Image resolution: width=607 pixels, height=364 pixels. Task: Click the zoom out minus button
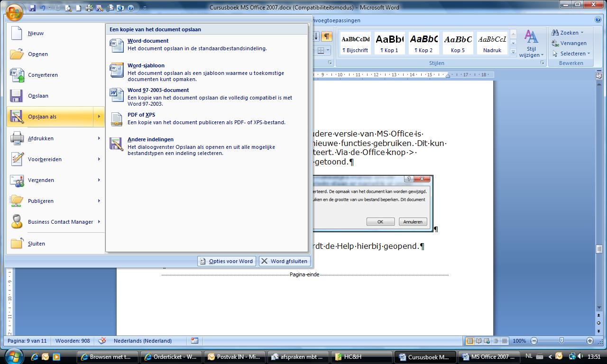[x=534, y=341]
